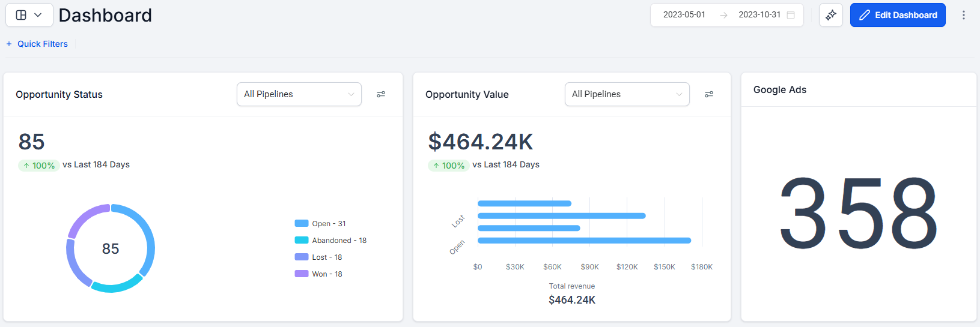Click the donut chart center 85
The image size is (980, 327).
[111, 248]
